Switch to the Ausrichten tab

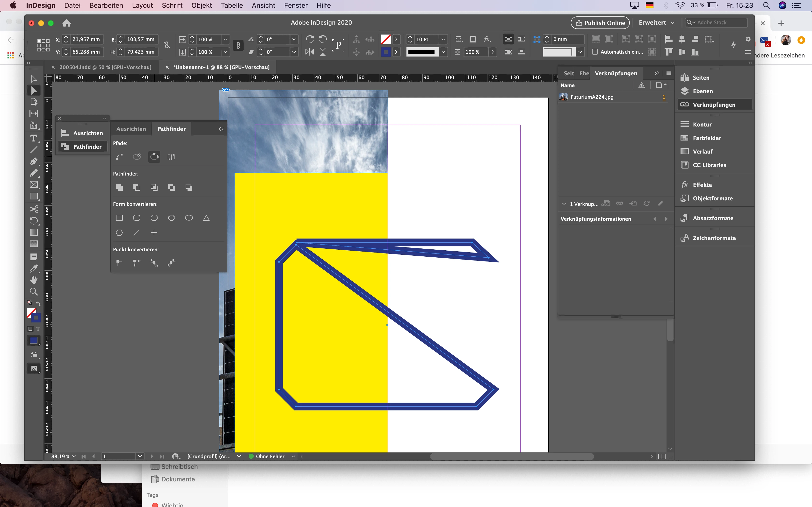(131, 129)
